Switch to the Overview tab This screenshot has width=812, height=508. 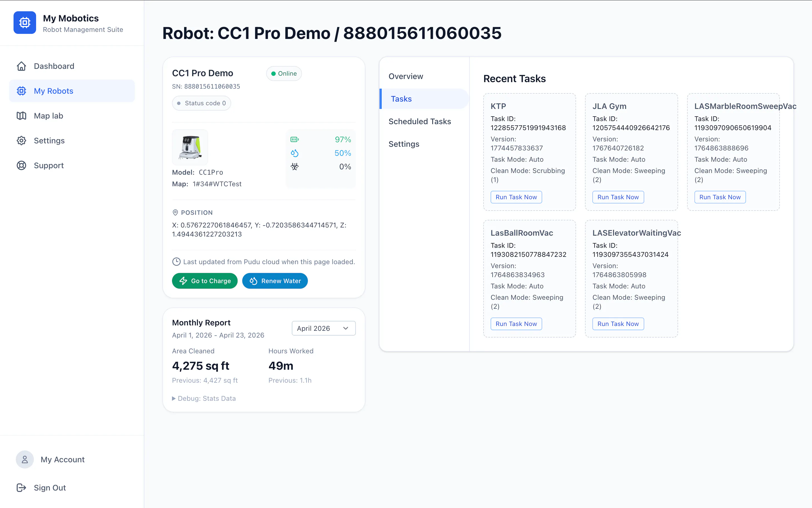(424, 76)
